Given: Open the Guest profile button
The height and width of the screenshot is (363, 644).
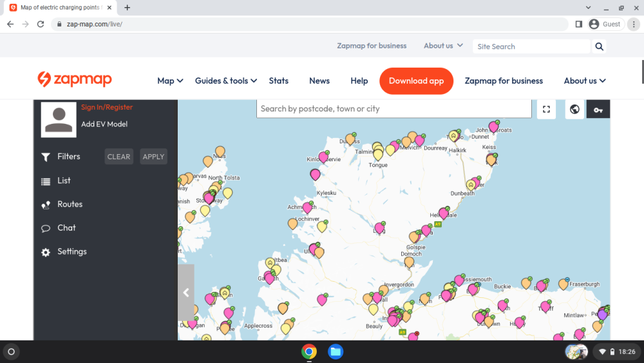Looking at the screenshot, I should pyautogui.click(x=606, y=25).
